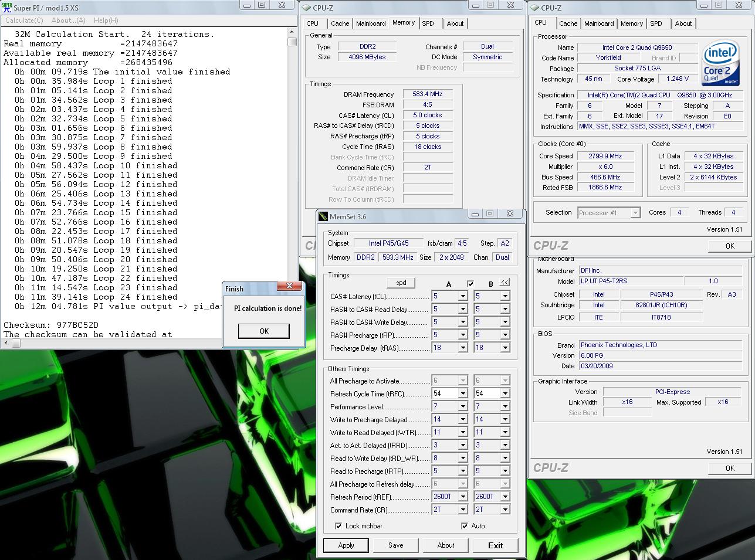Open Read to Precharge tRTP A dropdown
755x560 pixels.
(462, 471)
